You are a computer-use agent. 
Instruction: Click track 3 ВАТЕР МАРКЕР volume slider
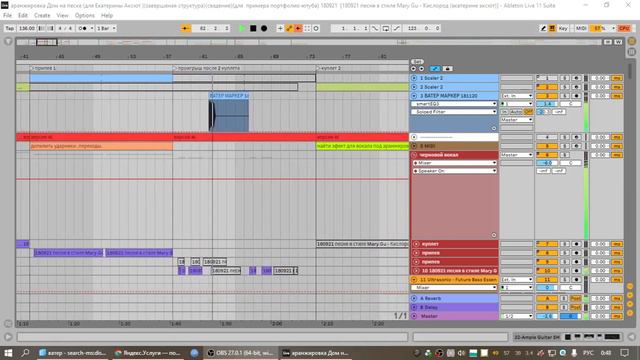(547, 104)
